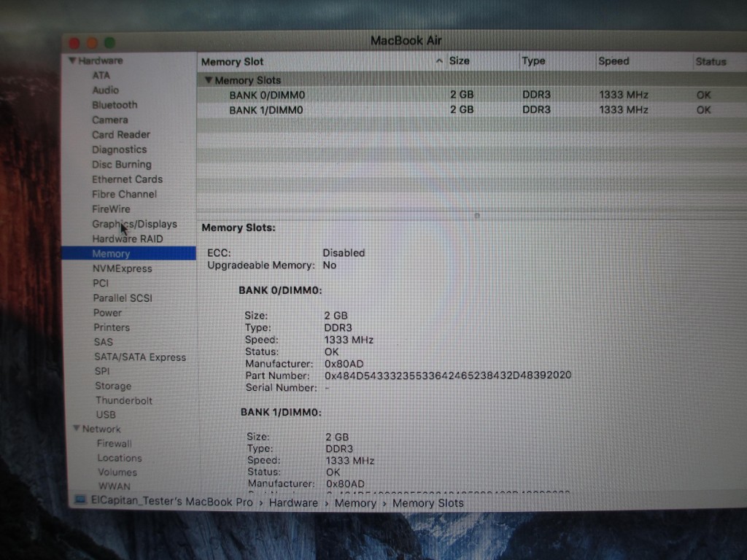Select Power in the sidebar
This screenshot has width=747, height=560.
pyautogui.click(x=108, y=313)
